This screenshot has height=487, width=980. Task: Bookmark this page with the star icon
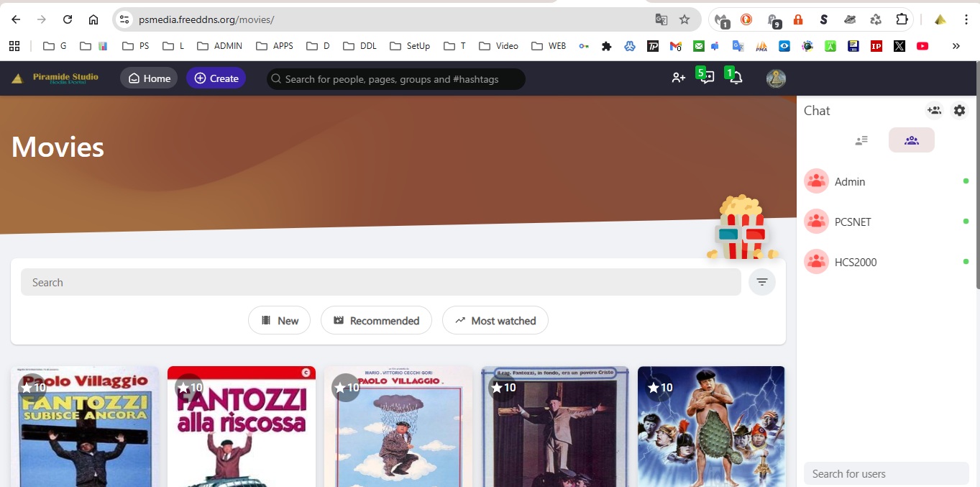point(684,19)
